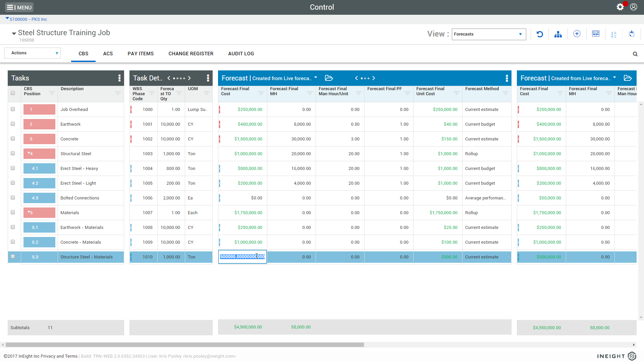Open the hierarchy structure icon

point(558,34)
